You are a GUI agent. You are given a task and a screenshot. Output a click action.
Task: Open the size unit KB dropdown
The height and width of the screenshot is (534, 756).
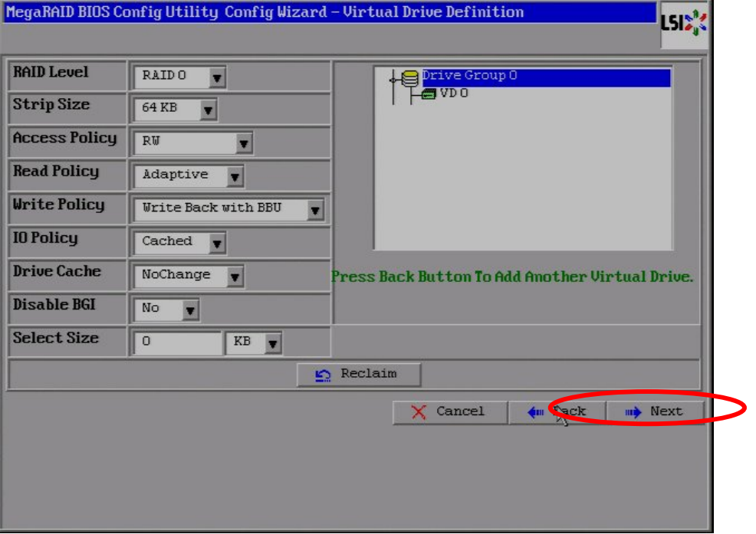point(272,343)
